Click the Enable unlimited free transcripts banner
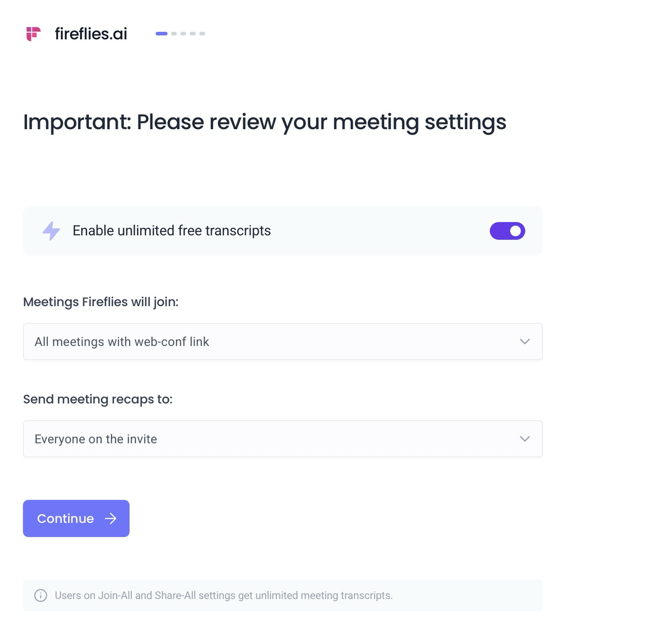 [282, 231]
